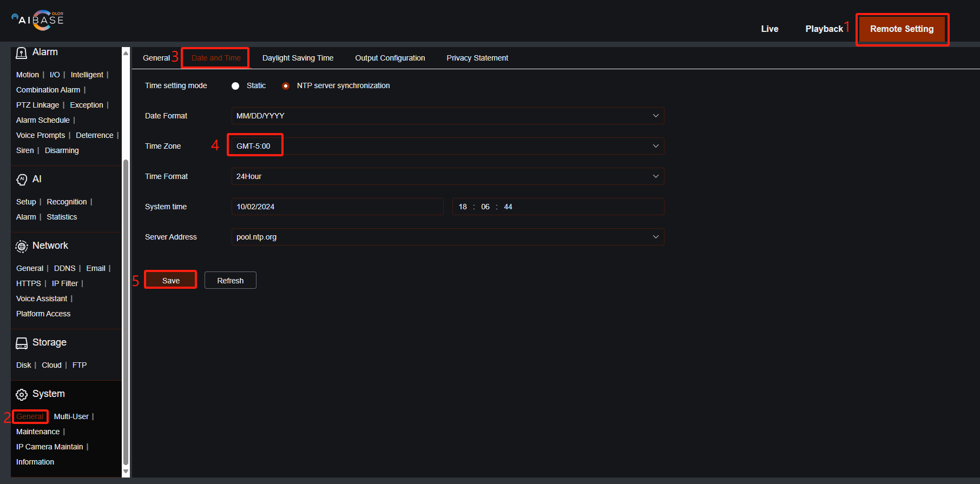Viewport: 980px width, 484px height.
Task: Go to Playback
Action: [824, 29]
